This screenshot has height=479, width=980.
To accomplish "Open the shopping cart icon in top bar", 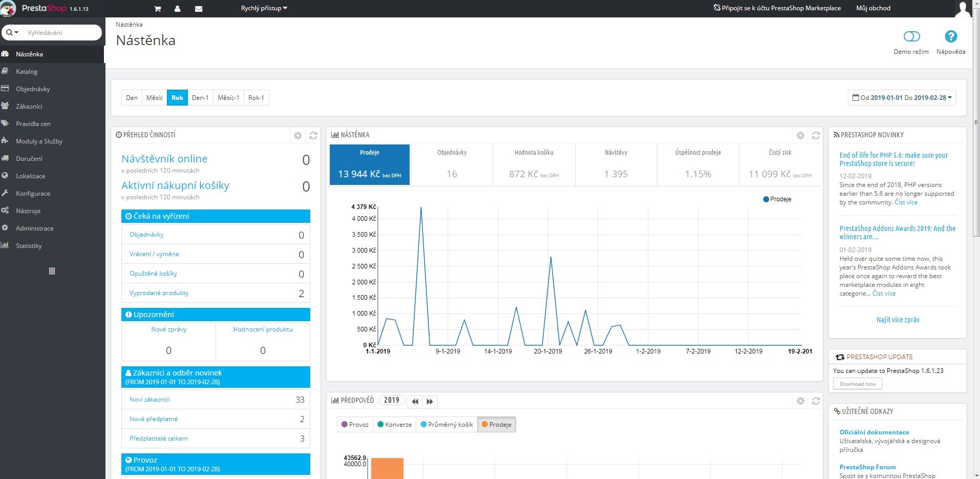I will coord(157,9).
